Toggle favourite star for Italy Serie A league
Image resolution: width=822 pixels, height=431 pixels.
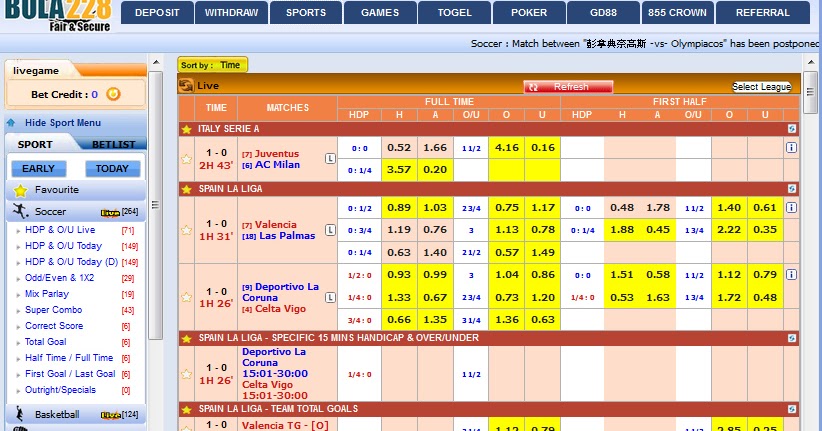coord(186,129)
